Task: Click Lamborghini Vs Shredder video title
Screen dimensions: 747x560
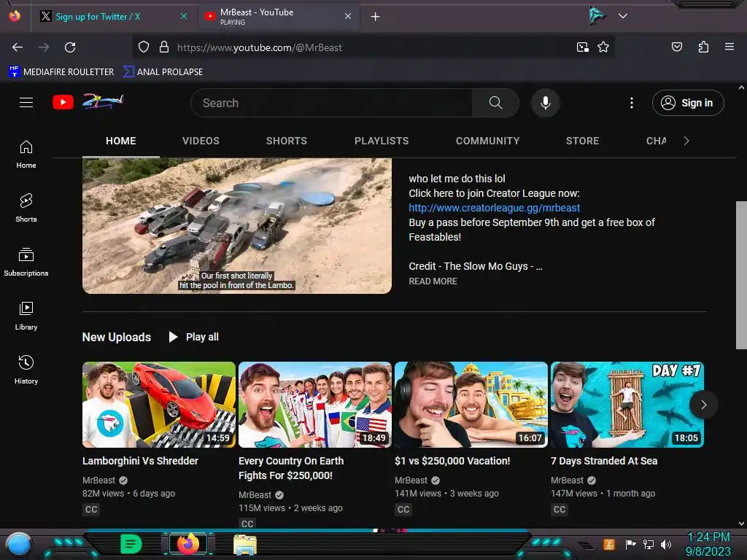Action: (x=140, y=461)
